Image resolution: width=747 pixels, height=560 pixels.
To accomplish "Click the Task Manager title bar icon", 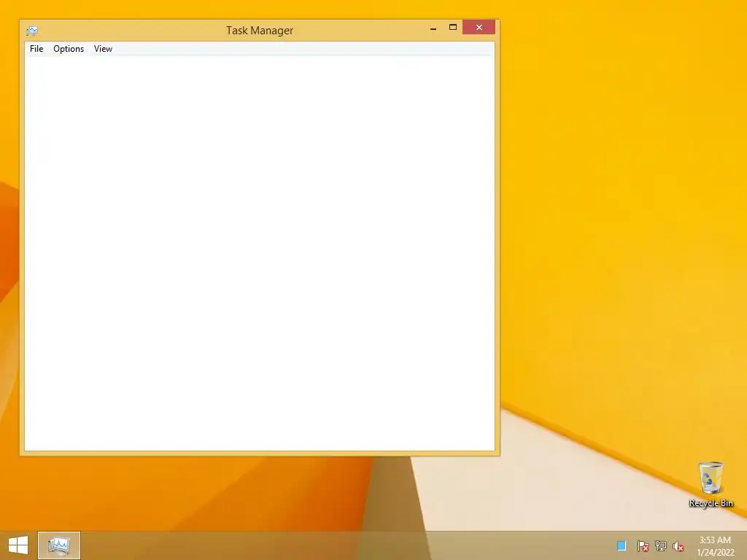I will [x=32, y=31].
